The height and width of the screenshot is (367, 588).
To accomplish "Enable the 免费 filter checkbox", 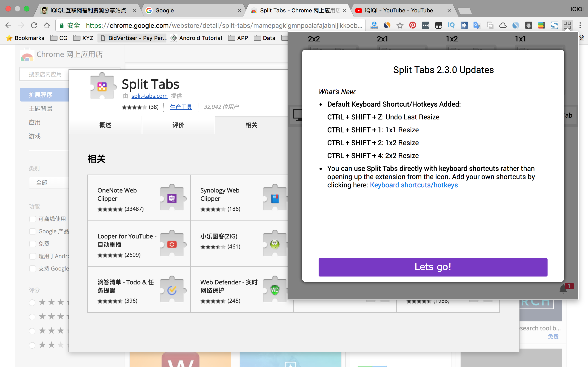I will point(33,244).
